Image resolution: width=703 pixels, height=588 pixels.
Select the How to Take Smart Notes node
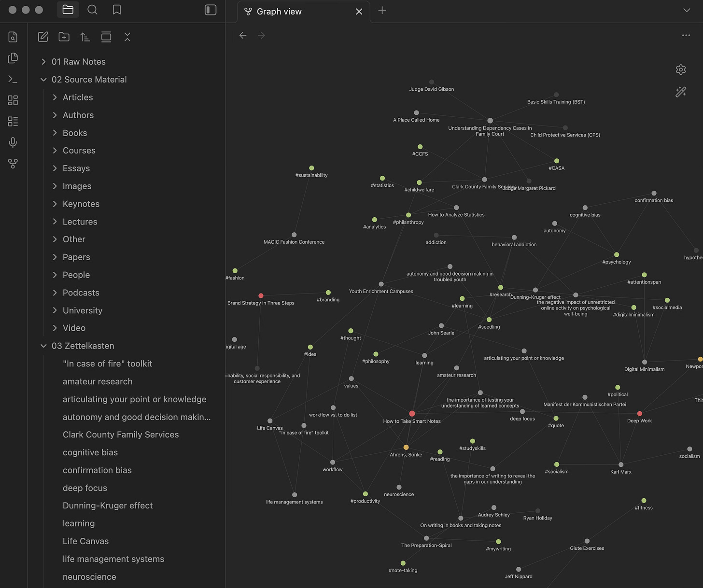412,414
